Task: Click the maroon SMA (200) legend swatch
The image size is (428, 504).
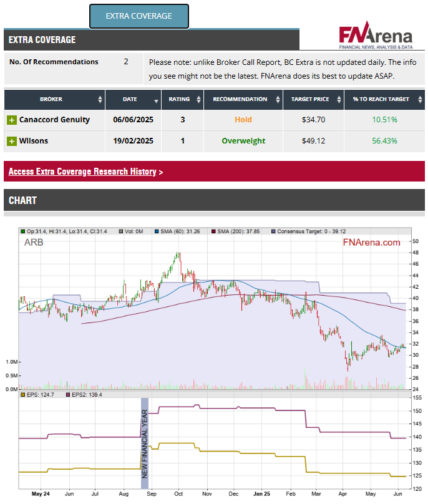Action: coord(214,231)
